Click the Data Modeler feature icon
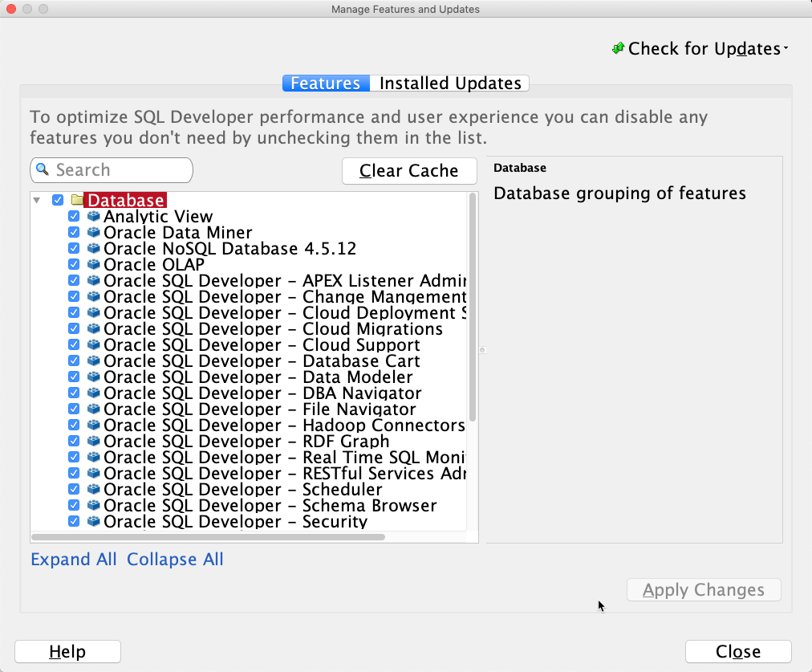Image resolution: width=812 pixels, height=672 pixels. [93, 377]
